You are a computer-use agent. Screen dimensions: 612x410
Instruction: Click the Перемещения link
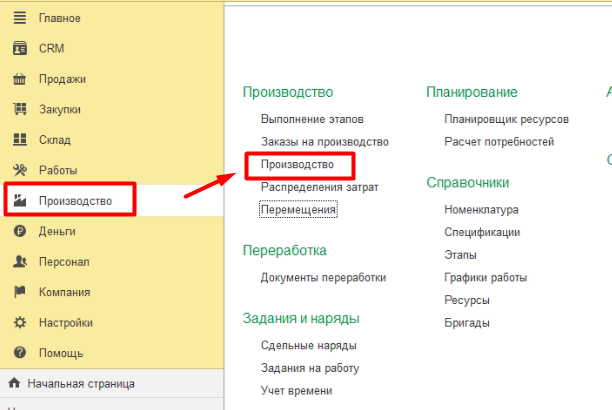298,209
